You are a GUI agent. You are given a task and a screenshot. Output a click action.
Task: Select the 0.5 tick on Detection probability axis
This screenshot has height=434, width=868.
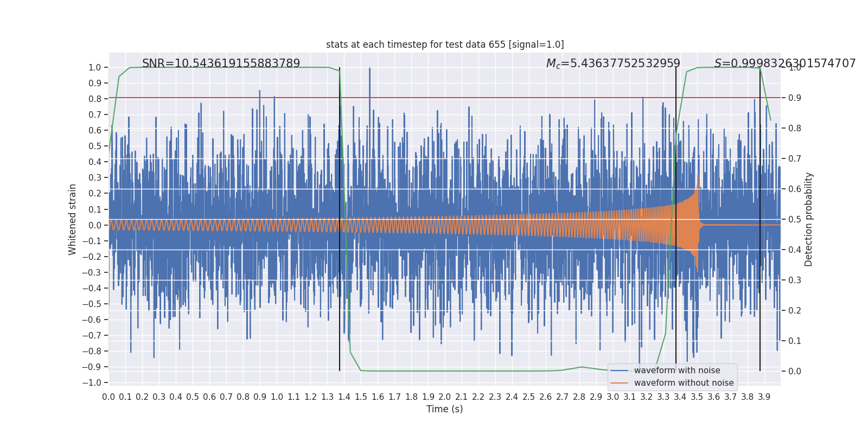[x=795, y=220]
